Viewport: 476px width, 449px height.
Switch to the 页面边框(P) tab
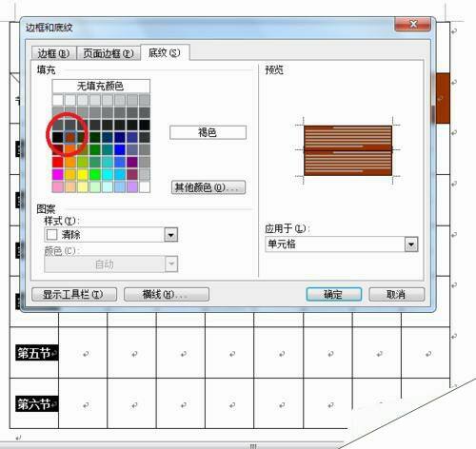(109, 53)
